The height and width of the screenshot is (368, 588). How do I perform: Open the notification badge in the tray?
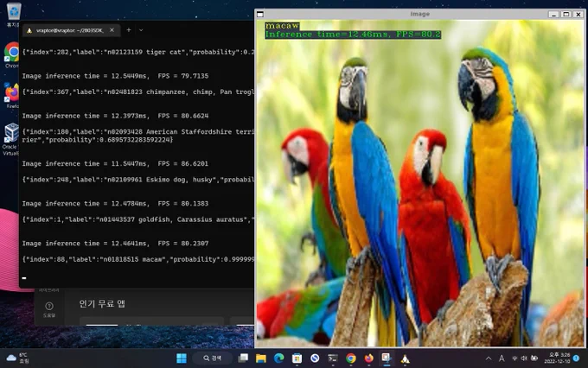[577, 358]
